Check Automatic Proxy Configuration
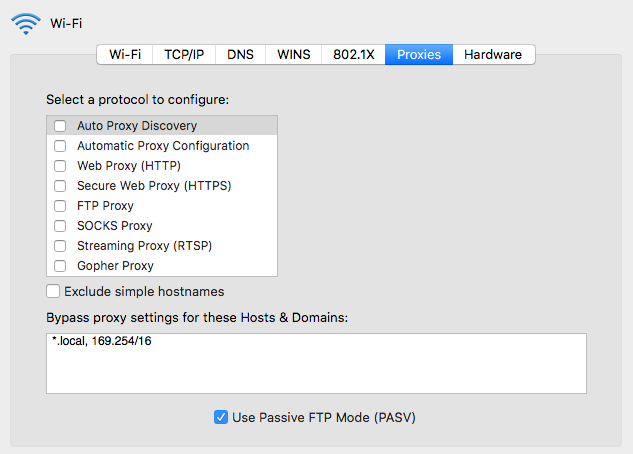The image size is (633, 454). click(x=61, y=146)
